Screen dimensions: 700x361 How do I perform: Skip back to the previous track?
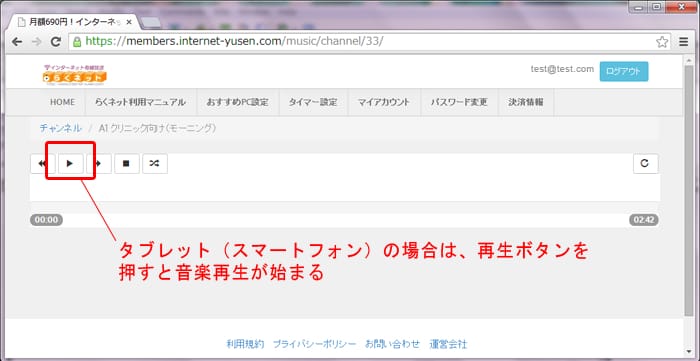click(42, 164)
